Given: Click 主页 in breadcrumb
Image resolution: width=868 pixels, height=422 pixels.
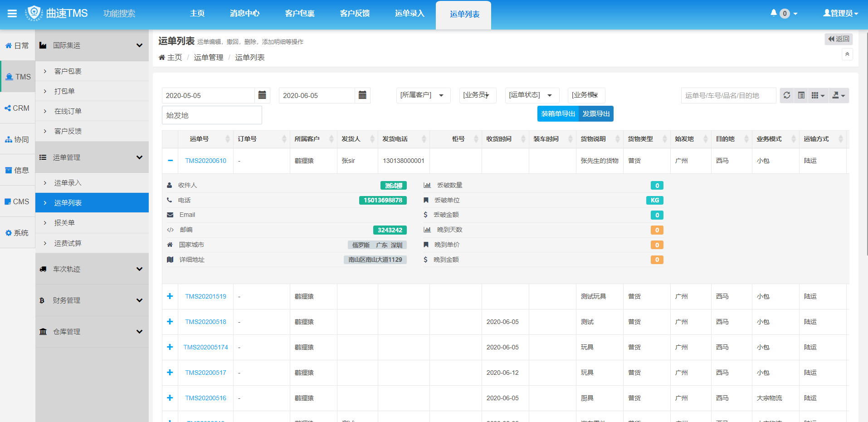Looking at the screenshot, I should (x=175, y=57).
